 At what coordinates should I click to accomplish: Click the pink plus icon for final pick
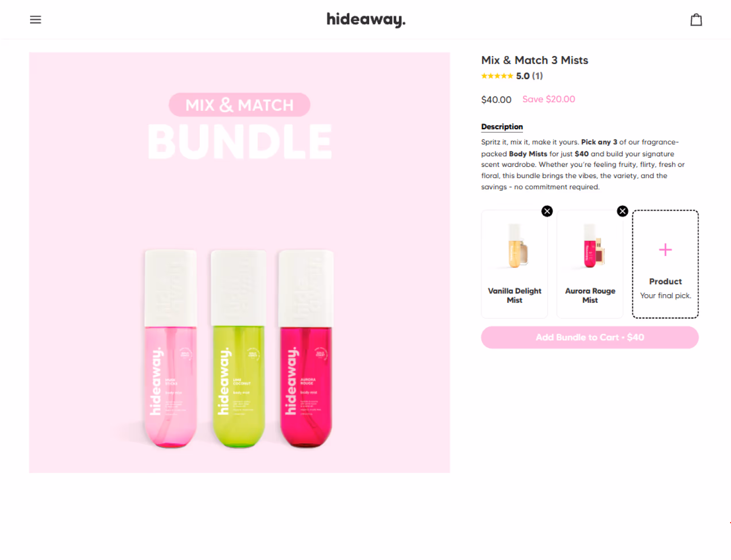665,250
